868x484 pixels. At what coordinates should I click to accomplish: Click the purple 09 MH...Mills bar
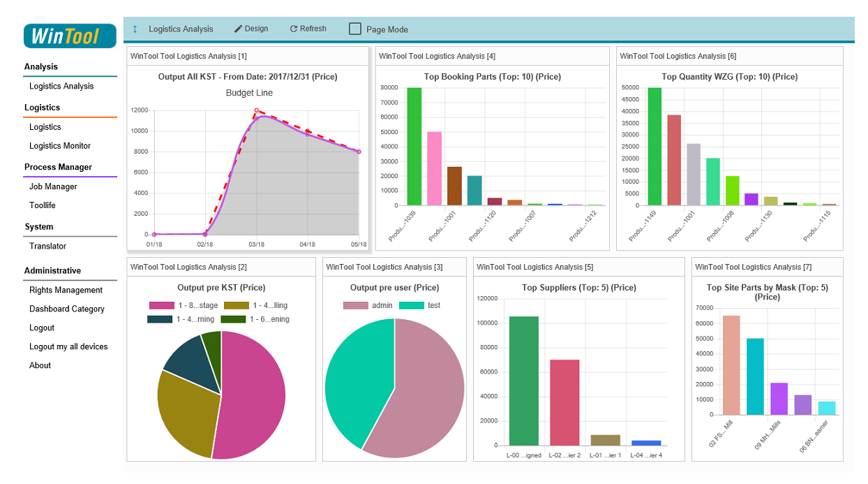(779, 399)
